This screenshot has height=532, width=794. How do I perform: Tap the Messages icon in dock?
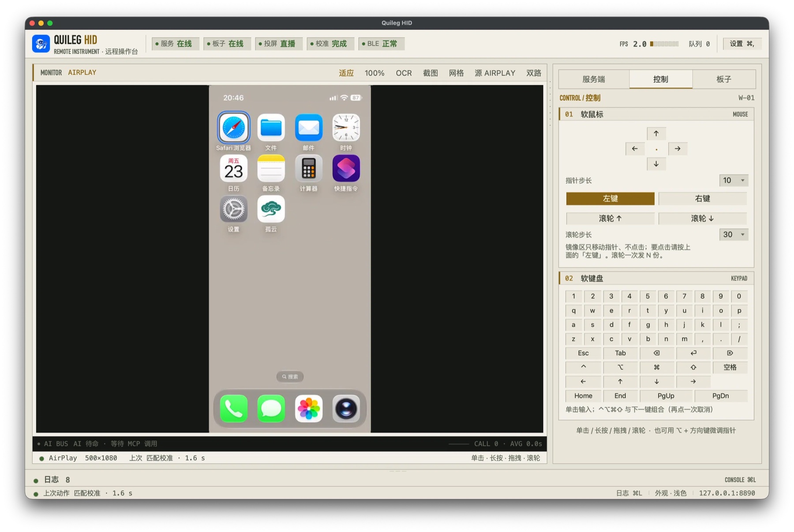pyautogui.click(x=271, y=409)
